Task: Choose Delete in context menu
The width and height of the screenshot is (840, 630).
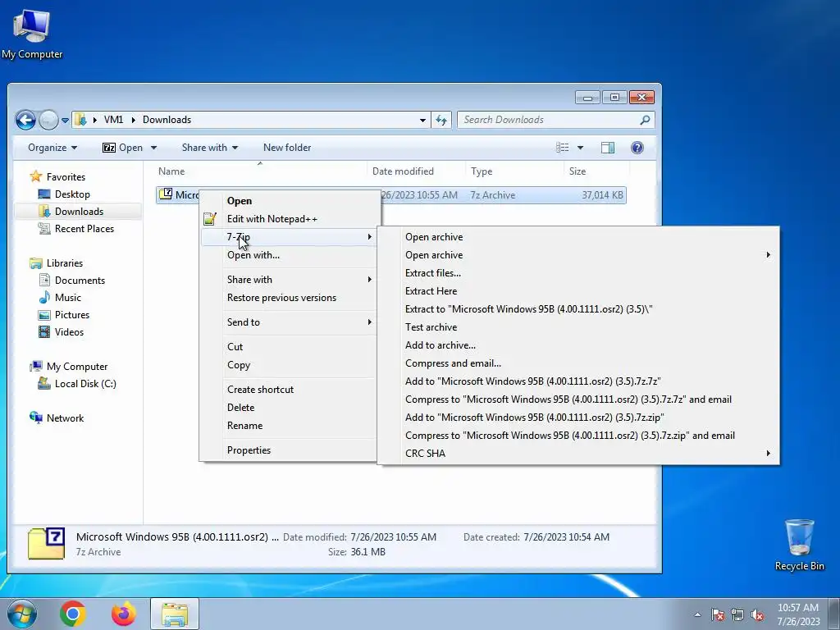Action: click(x=289, y=408)
